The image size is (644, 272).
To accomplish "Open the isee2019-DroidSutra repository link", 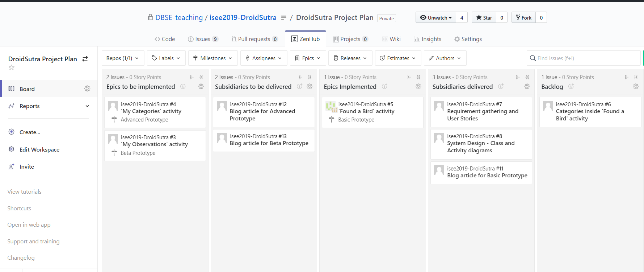I will [243, 17].
